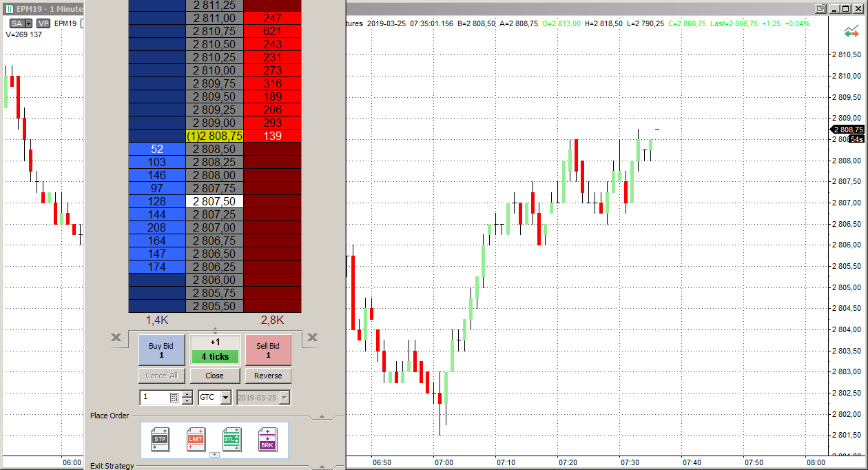Click bid size 103 at 2 808,25
The height and width of the screenshot is (470, 868).
[157, 162]
